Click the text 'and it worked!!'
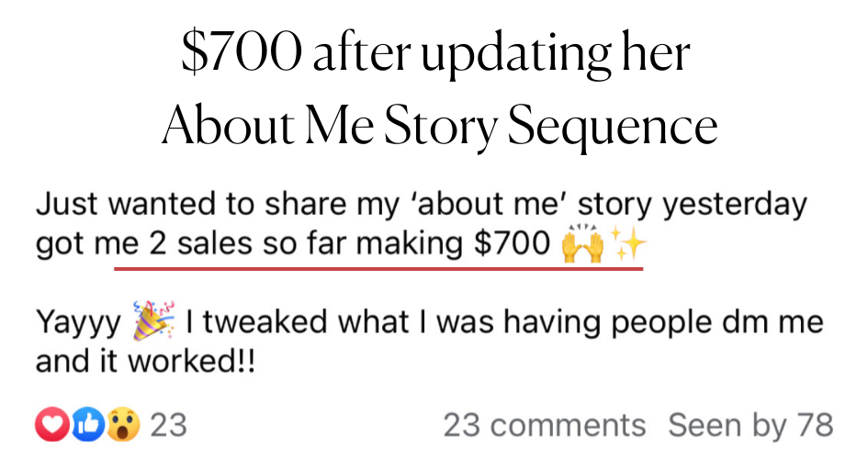 (x=144, y=362)
